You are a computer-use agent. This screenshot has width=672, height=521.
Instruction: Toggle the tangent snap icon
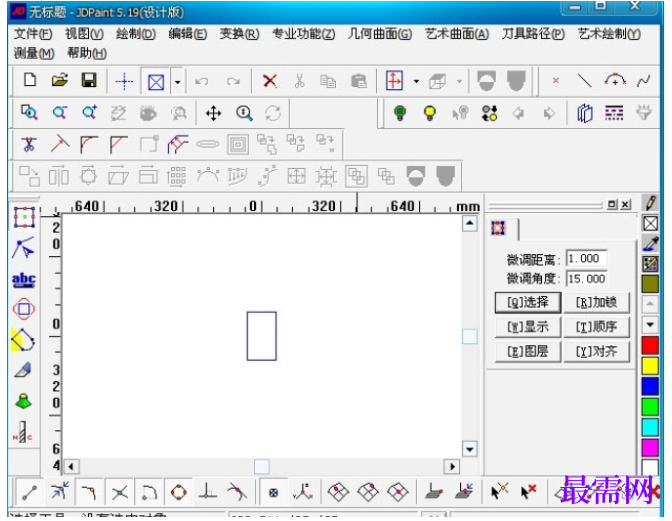pos(237,492)
